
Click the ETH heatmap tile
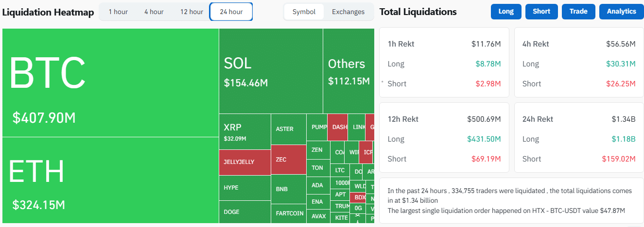point(110,180)
